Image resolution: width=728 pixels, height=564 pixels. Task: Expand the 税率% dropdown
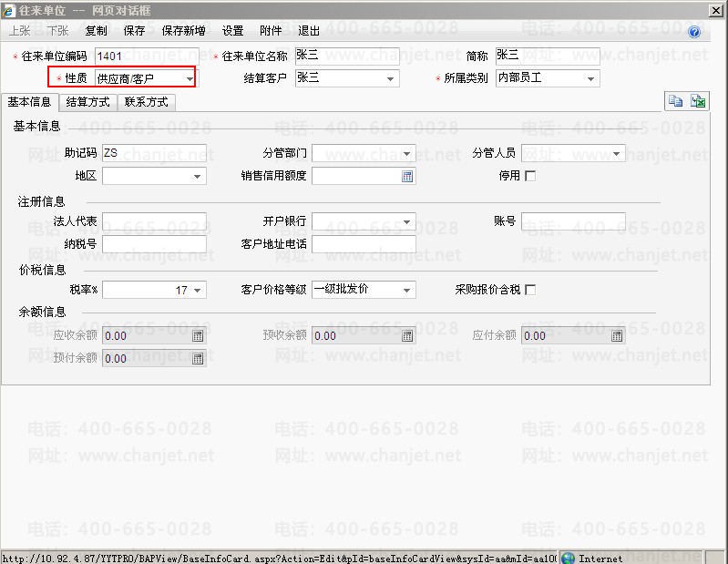click(x=198, y=290)
